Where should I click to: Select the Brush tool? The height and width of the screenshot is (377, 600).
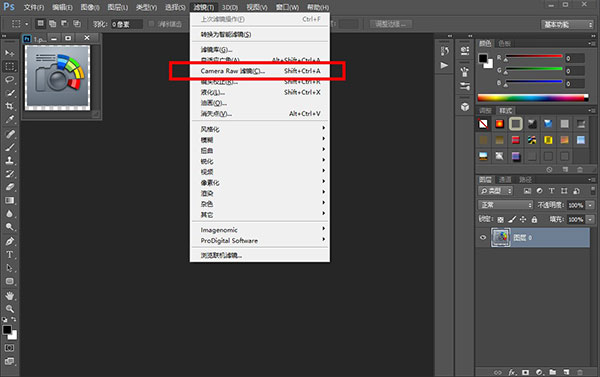tap(10, 147)
